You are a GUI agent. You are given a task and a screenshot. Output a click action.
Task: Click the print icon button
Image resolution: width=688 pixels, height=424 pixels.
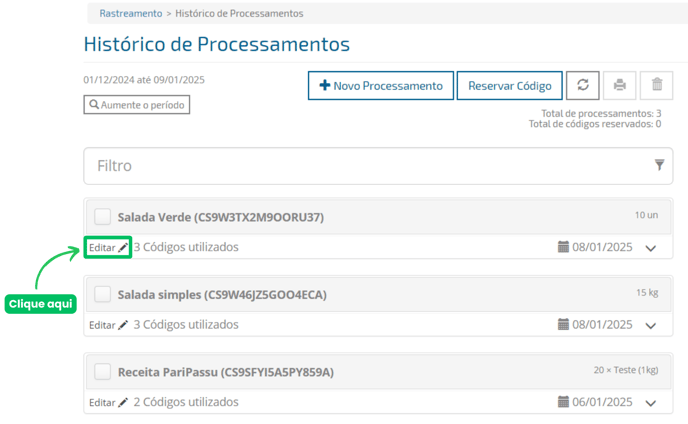click(x=620, y=86)
